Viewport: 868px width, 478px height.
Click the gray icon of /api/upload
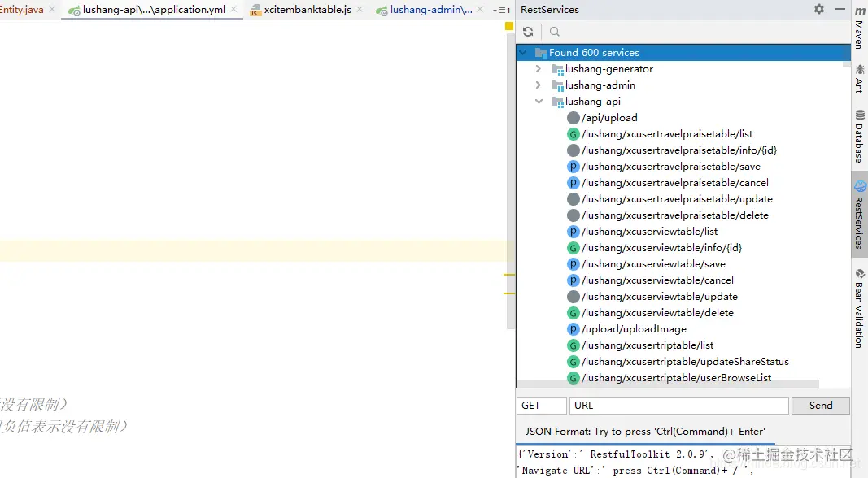574,118
